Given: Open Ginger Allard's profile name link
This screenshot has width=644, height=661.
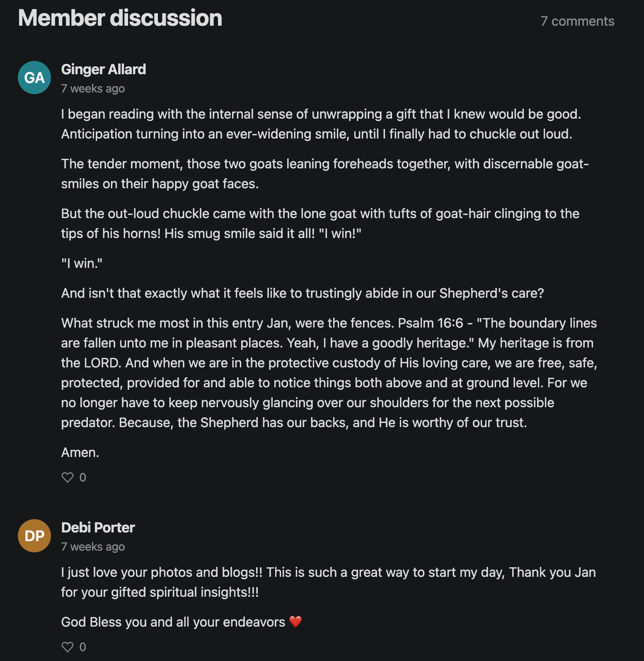Looking at the screenshot, I should (104, 69).
